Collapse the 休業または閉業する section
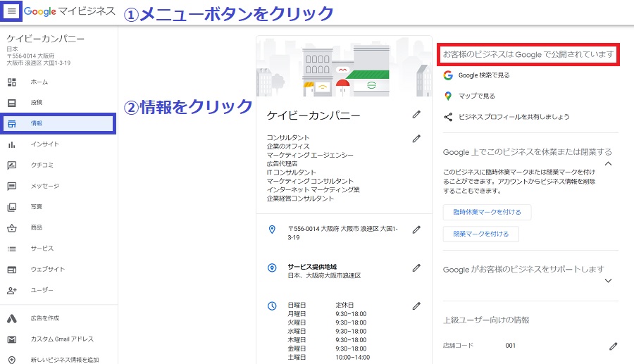The image size is (634, 364). pos(609,163)
